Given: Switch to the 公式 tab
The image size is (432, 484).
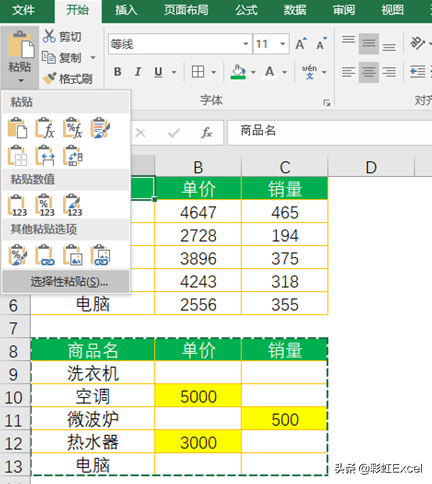Looking at the screenshot, I should pyautogui.click(x=246, y=10).
